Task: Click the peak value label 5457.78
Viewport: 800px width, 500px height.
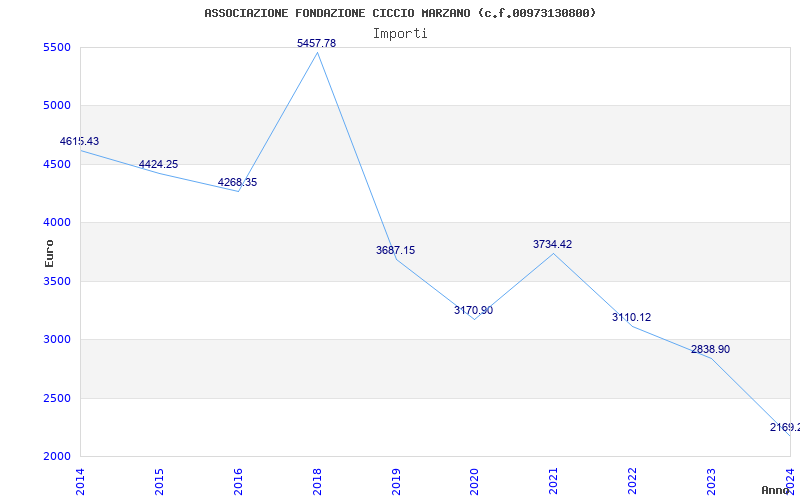Action: tap(317, 43)
